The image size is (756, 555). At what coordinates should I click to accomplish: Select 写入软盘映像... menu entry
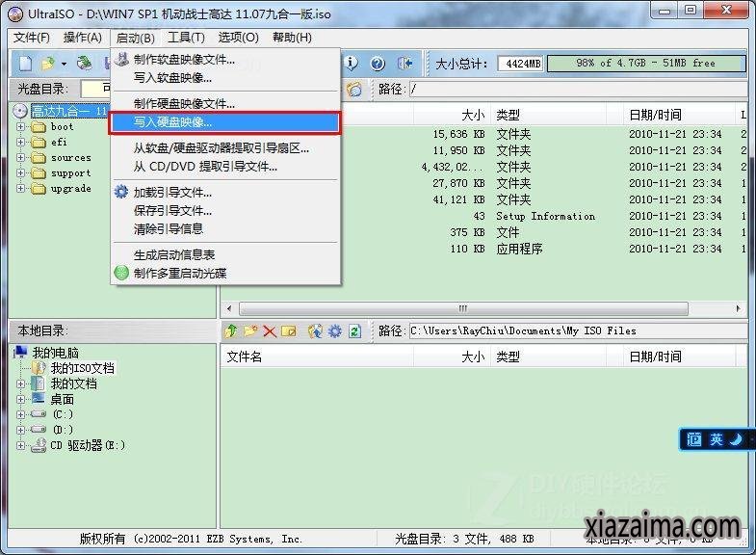tap(225, 78)
